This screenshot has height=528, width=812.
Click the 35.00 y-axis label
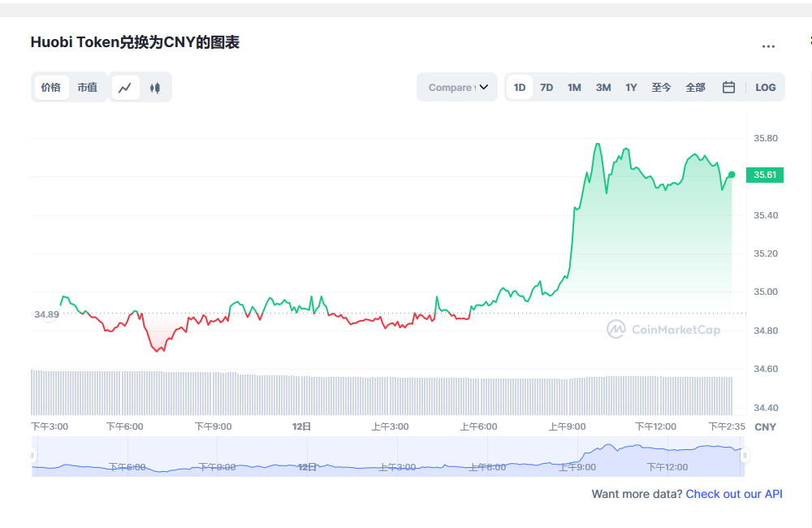[766, 292]
